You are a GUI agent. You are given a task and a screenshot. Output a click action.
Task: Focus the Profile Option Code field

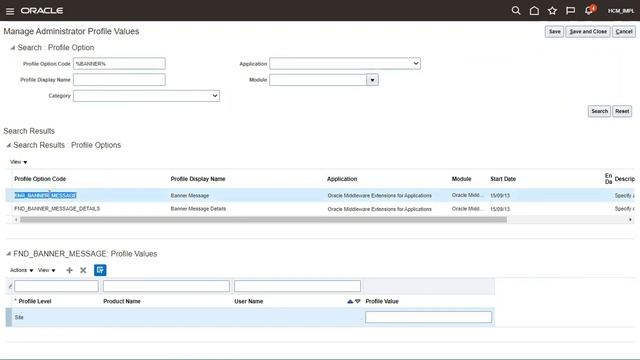pyautogui.click(x=119, y=64)
